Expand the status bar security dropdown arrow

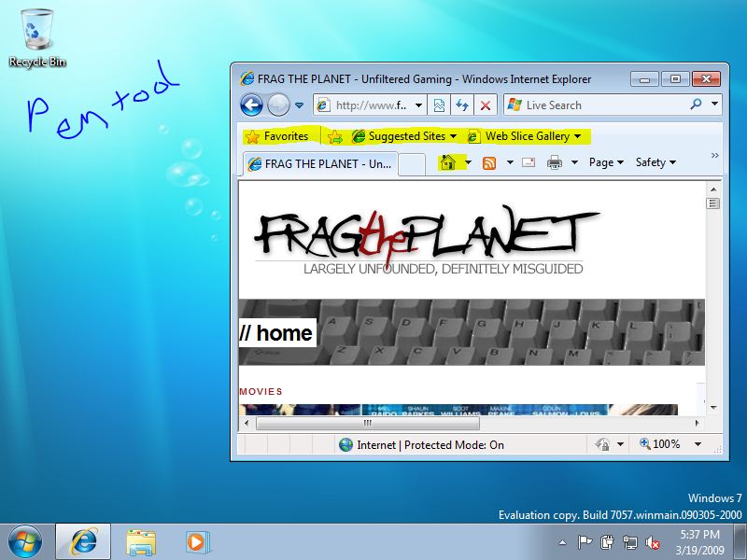click(x=620, y=444)
